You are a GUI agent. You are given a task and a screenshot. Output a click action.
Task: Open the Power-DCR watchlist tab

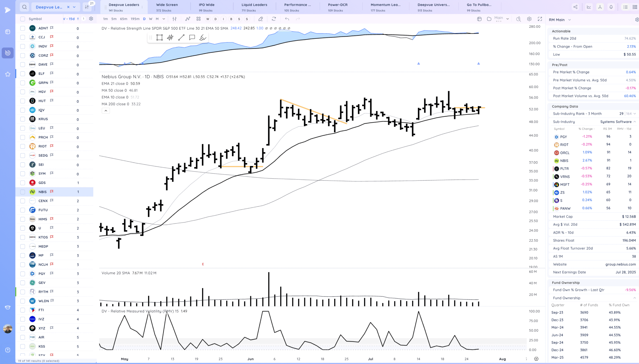click(x=338, y=7)
